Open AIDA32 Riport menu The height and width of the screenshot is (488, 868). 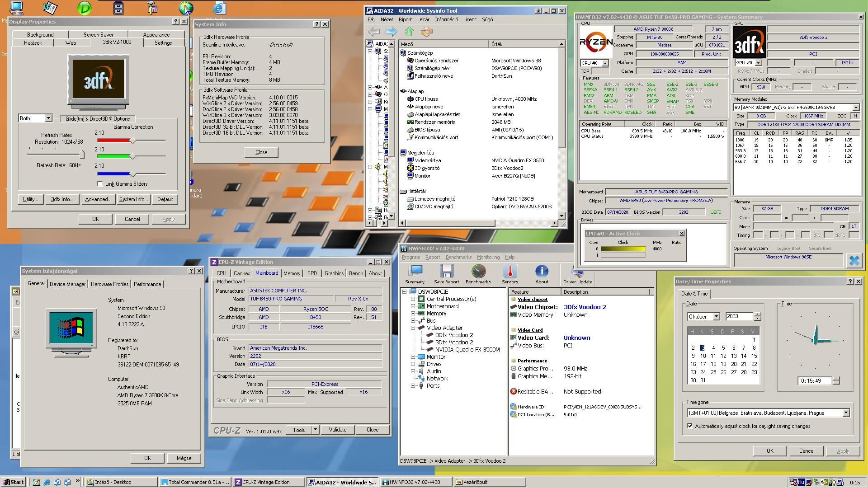click(x=405, y=19)
